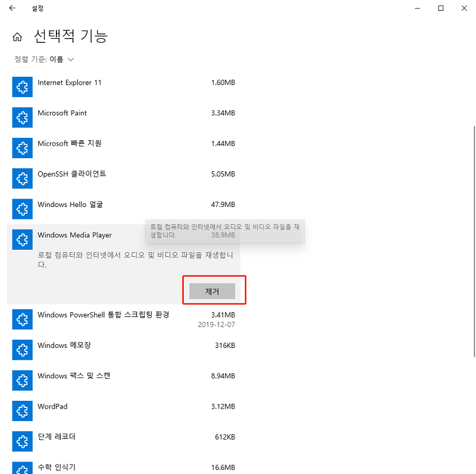This screenshot has height=474, width=476.
Task: Click the Internet Explorer 11 feature icon
Action: (x=23, y=87)
